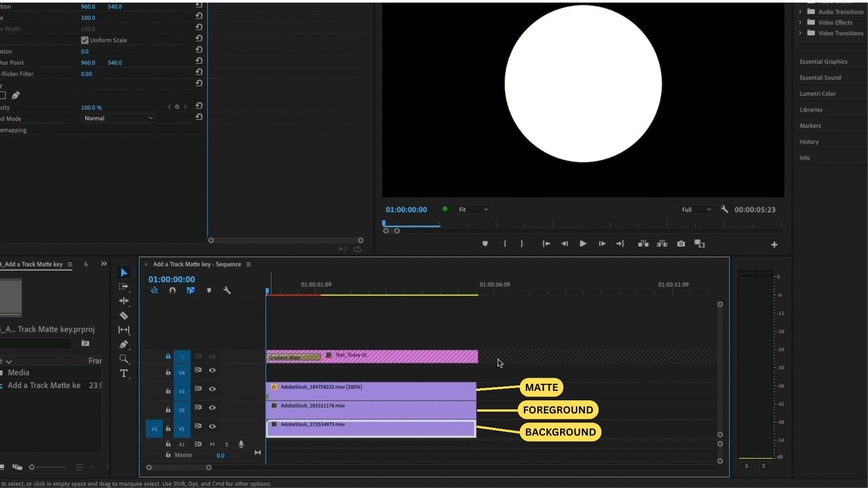This screenshot has height=488, width=868.
Task: Reset the Opacity parameter
Action: (199, 106)
